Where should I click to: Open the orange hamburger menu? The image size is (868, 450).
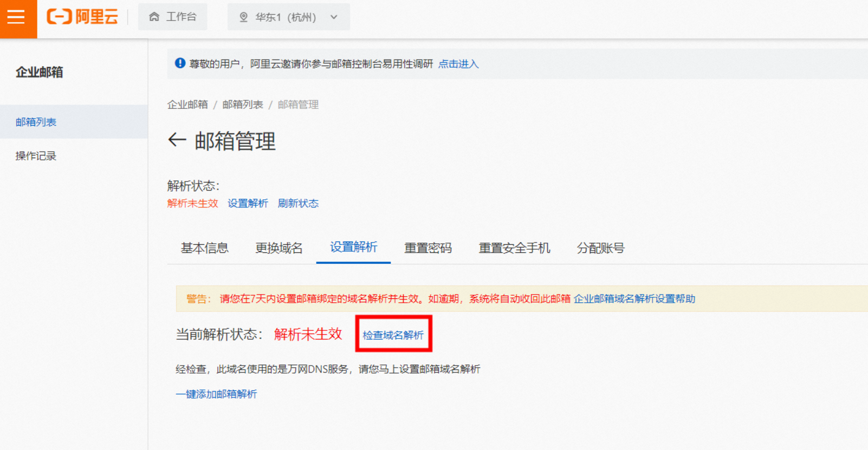pyautogui.click(x=16, y=17)
